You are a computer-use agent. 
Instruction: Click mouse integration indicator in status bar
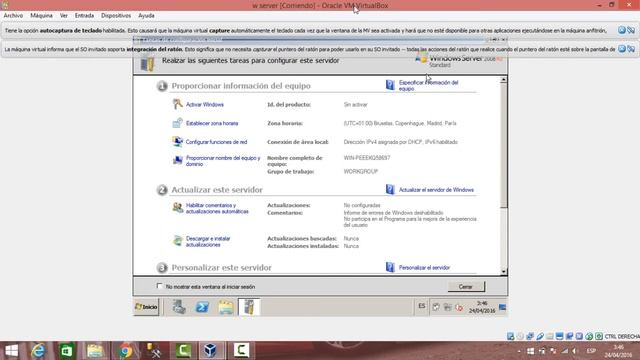tap(589, 336)
